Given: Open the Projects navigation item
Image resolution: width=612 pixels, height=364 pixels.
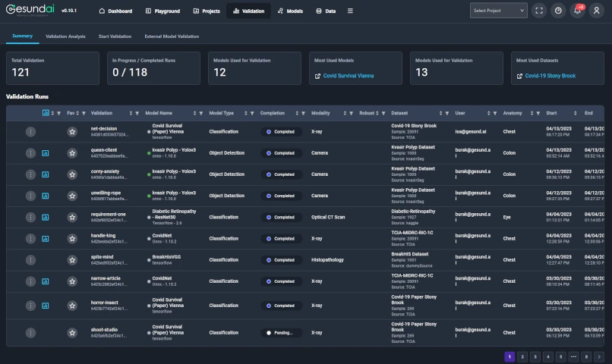Looking at the screenshot, I should (x=207, y=11).
